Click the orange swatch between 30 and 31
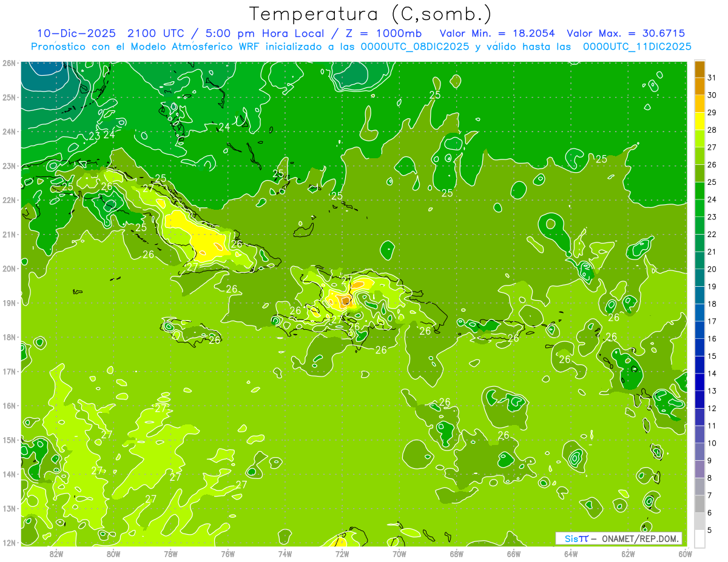728x562 pixels. pyautogui.click(x=699, y=86)
